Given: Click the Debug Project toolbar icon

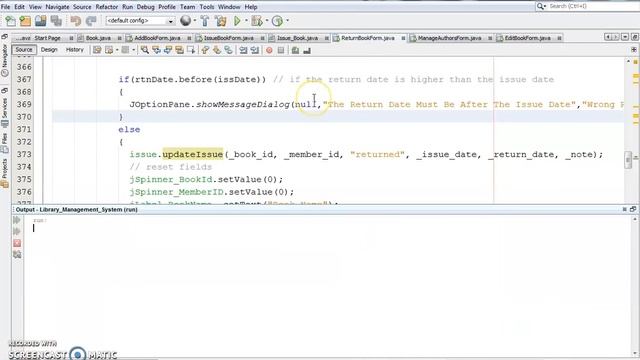Looking at the screenshot, I should (x=257, y=21).
